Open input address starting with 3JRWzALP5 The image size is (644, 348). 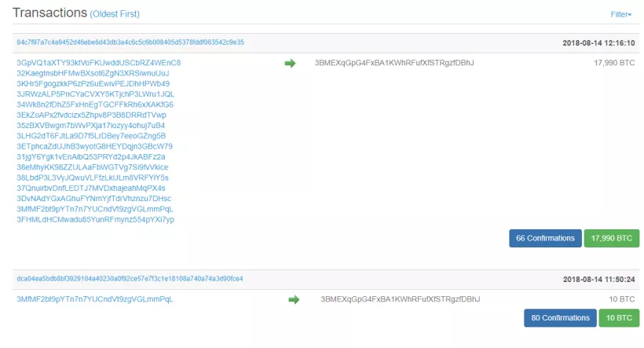pyautogui.click(x=95, y=94)
